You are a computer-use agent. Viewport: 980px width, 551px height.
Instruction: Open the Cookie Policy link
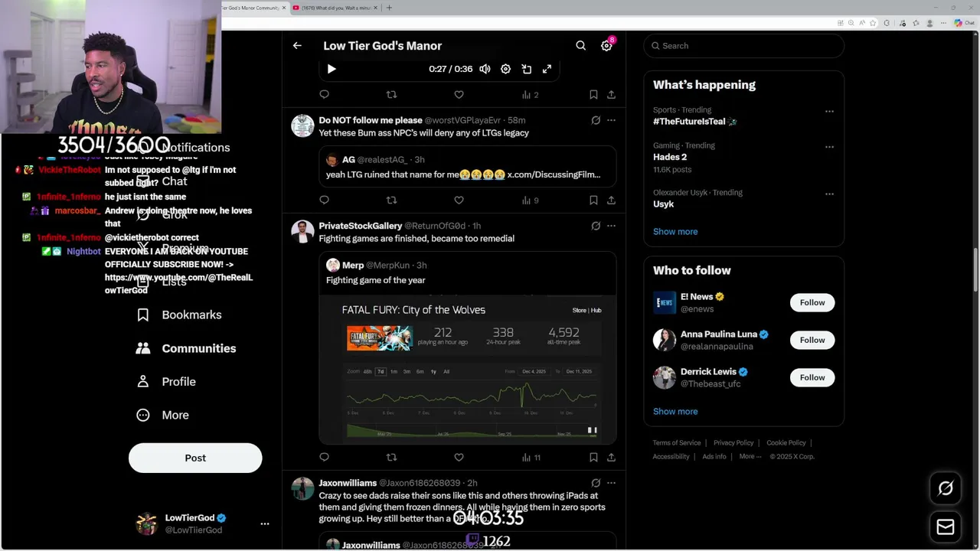tap(786, 443)
